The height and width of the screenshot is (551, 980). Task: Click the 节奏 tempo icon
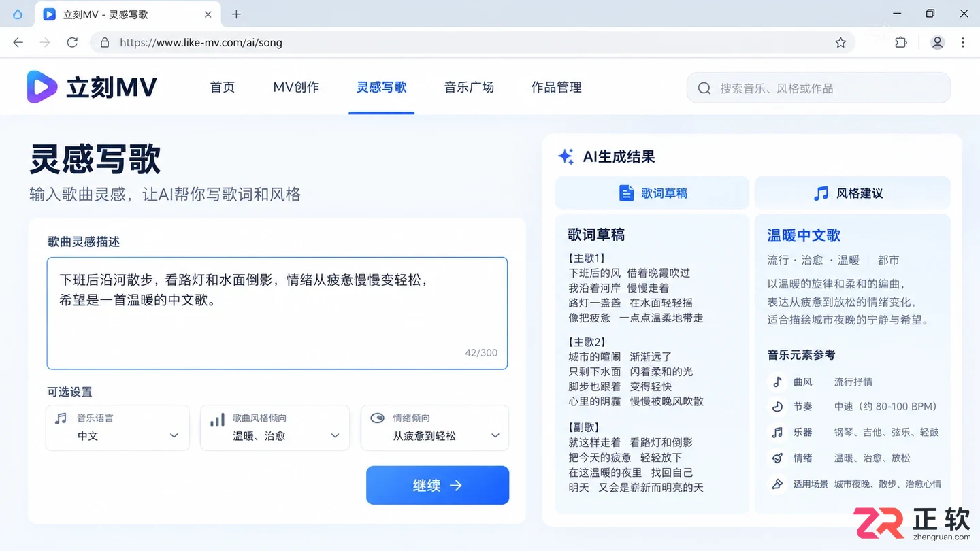pyautogui.click(x=777, y=407)
